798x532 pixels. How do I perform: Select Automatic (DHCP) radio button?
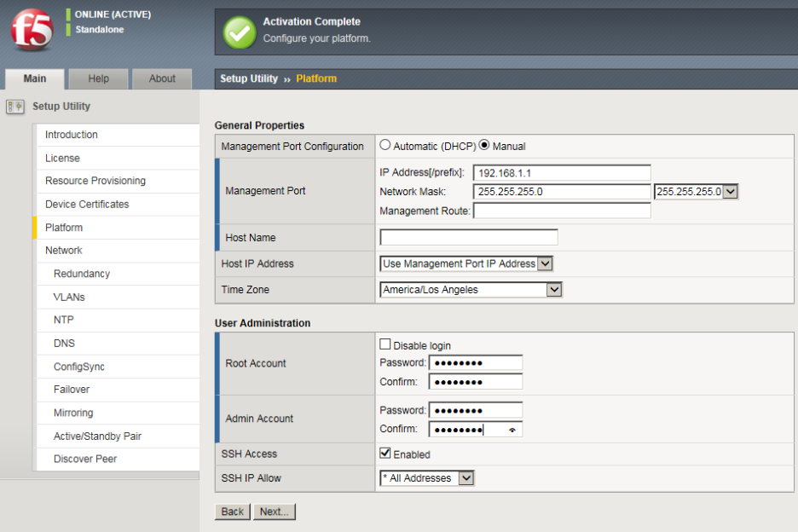point(385,146)
